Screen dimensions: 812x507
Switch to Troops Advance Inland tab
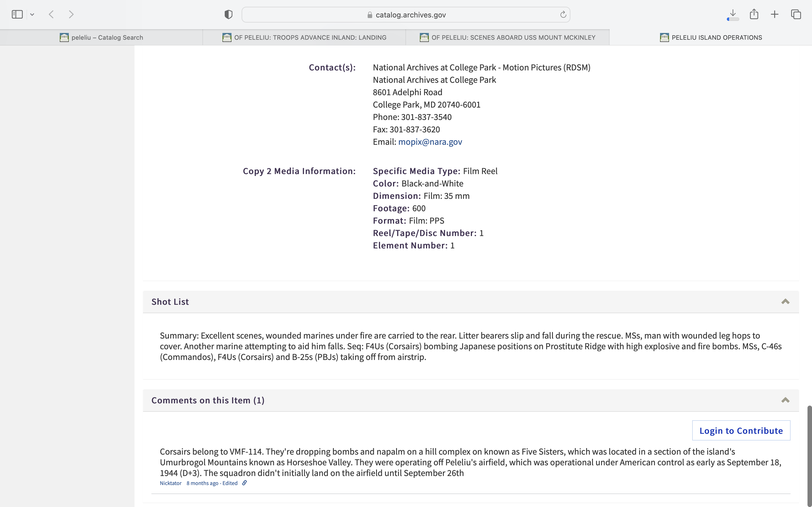pos(304,37)
